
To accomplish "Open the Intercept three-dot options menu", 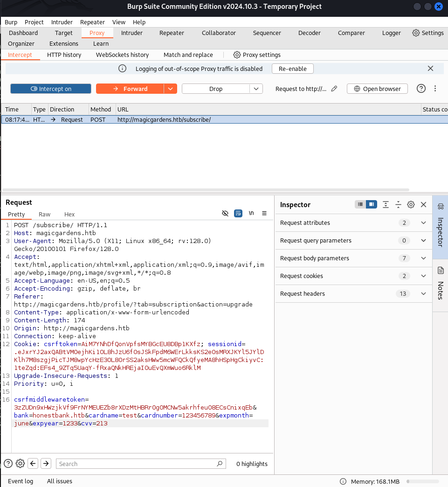I will [435, 89].
